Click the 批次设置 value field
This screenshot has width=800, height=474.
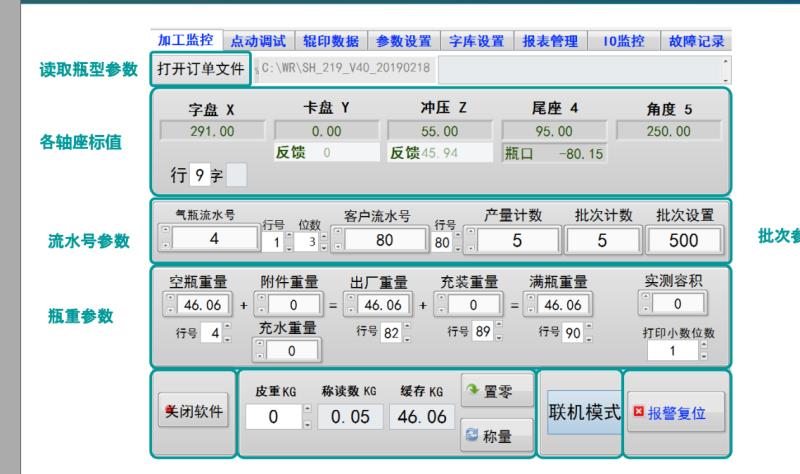(685, 240)
